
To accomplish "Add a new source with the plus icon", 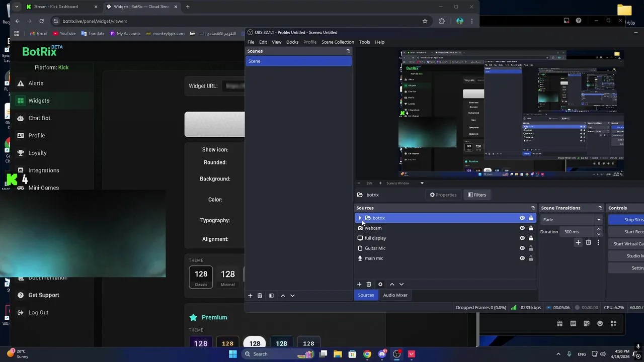I will (359, 284).
